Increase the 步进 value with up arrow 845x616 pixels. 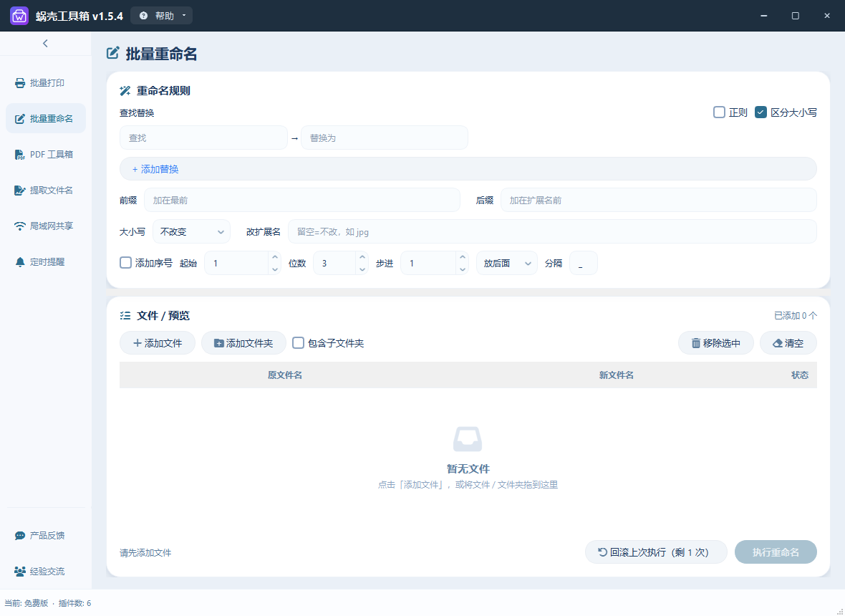463,257
